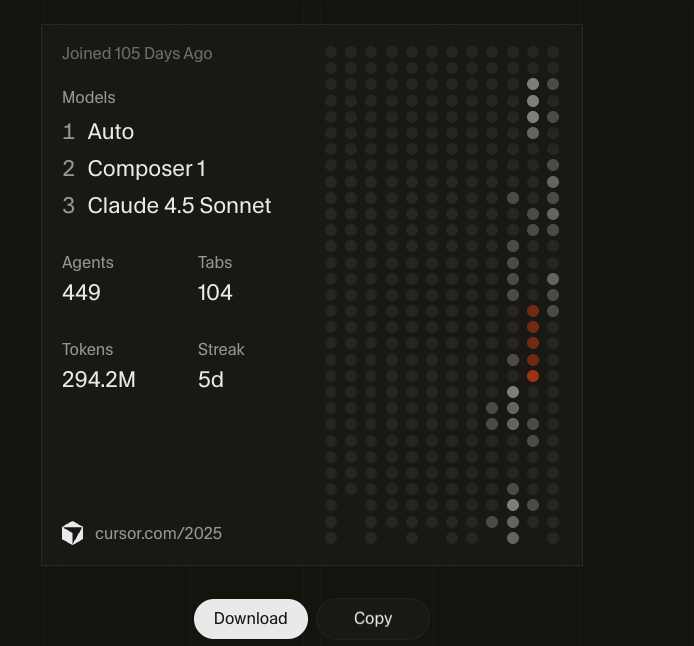Click the Tokens label
The width and height of the screenshot is (694, 646).
(88, 350)
